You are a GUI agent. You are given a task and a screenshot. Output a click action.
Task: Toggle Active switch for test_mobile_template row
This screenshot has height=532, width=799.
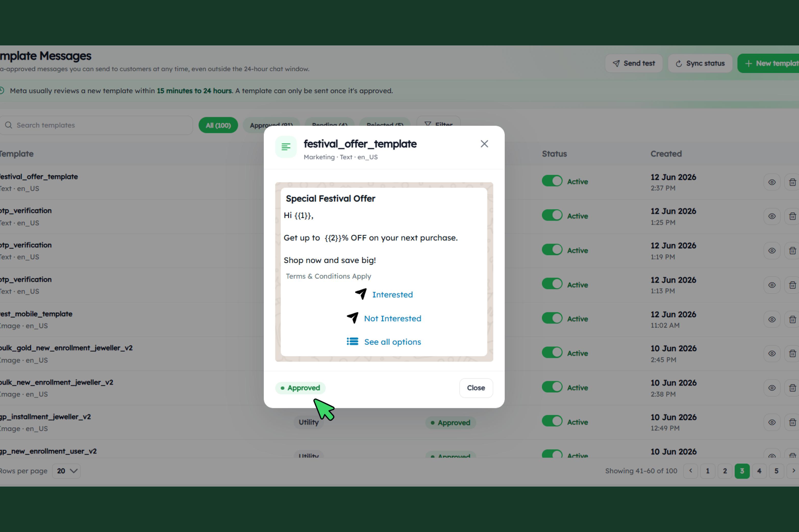[x=552, y=318]
